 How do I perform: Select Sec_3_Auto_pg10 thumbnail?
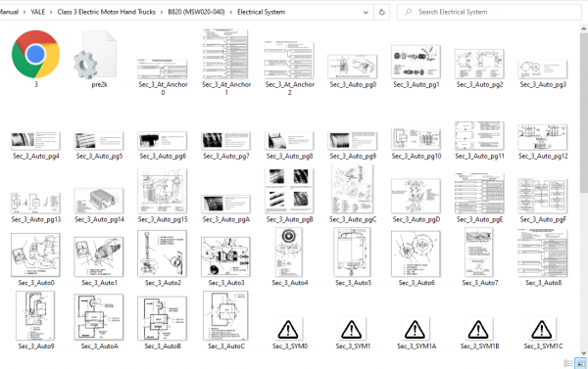[416, 139]
